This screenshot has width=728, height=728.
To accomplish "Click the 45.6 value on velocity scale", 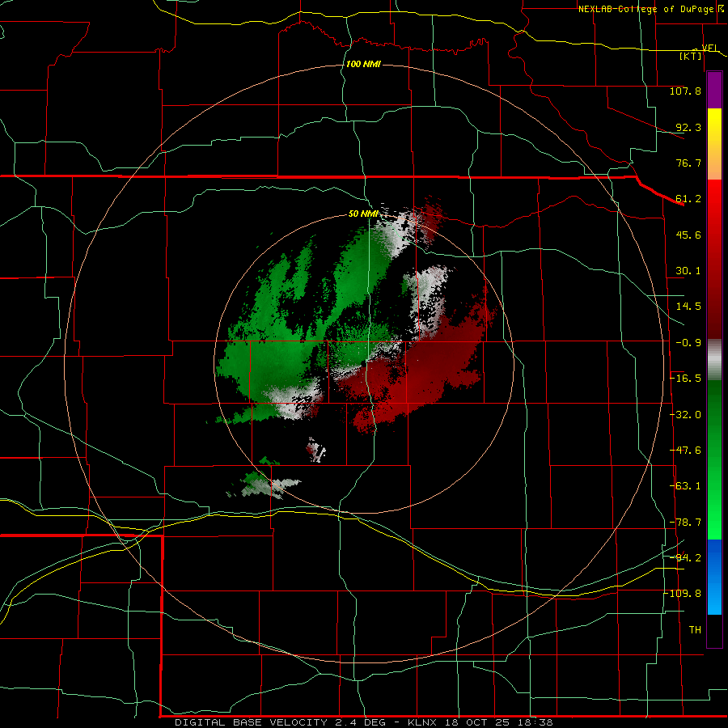I will (688, 235).
